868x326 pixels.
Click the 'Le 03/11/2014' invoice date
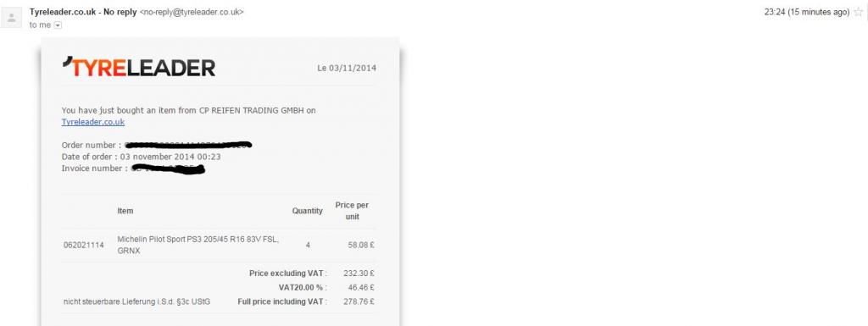click(x=347, y=68)
